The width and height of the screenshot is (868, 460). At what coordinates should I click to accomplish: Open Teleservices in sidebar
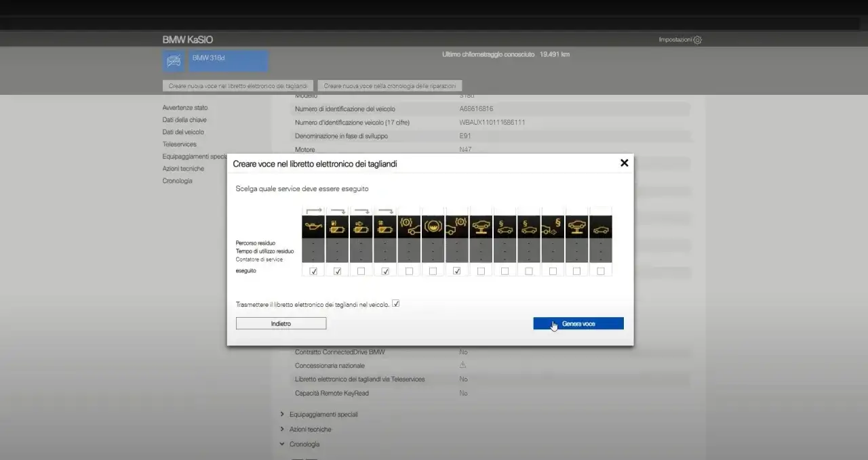(x=179, y=144)
